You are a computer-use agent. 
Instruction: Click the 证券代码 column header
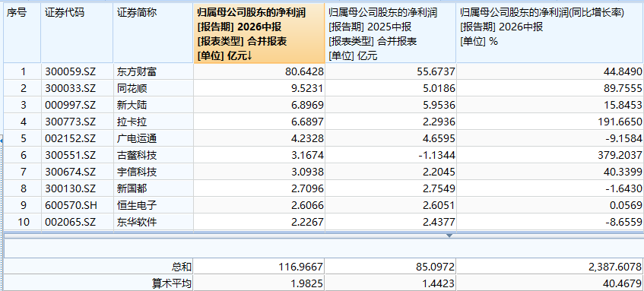tap(77, 33)
